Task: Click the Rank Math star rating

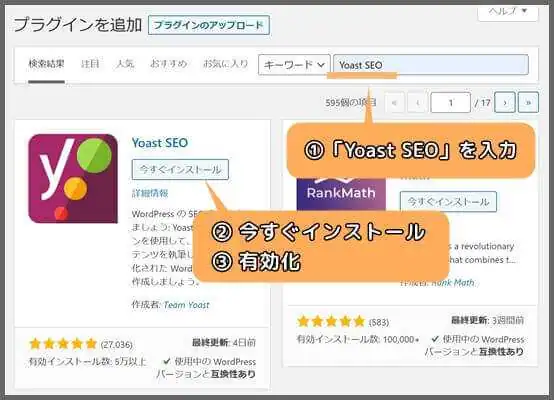Action: (x=331, y=322)
